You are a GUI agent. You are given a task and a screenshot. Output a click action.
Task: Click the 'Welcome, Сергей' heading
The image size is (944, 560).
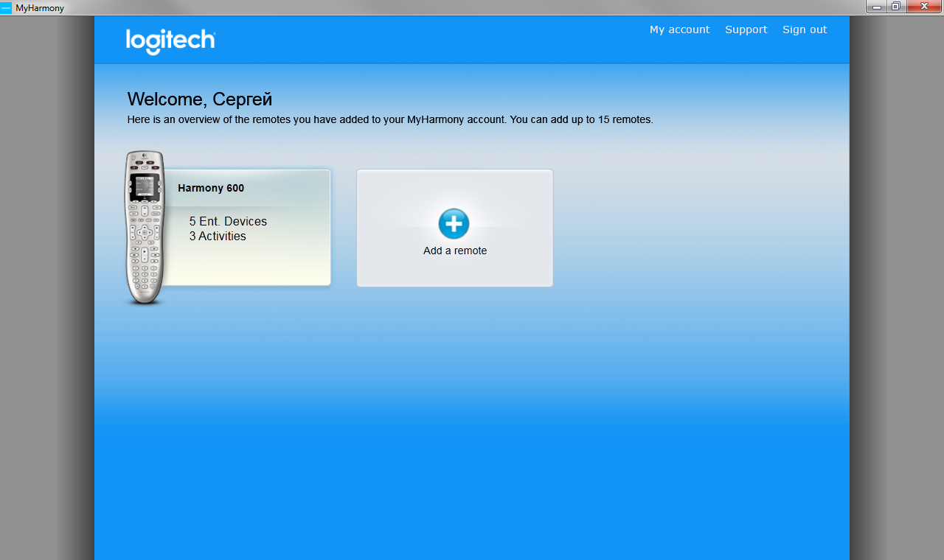point(200,99)
